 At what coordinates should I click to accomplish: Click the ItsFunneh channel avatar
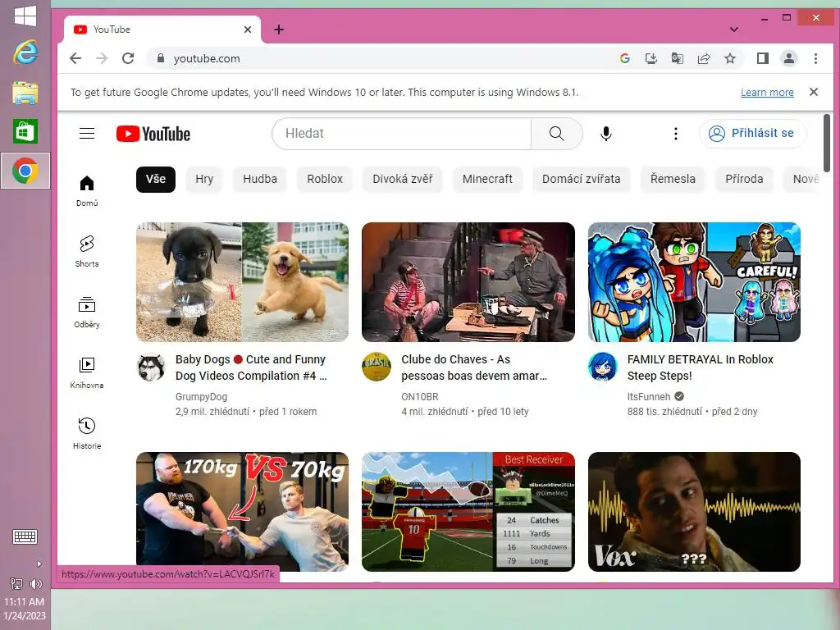[603, 367]
